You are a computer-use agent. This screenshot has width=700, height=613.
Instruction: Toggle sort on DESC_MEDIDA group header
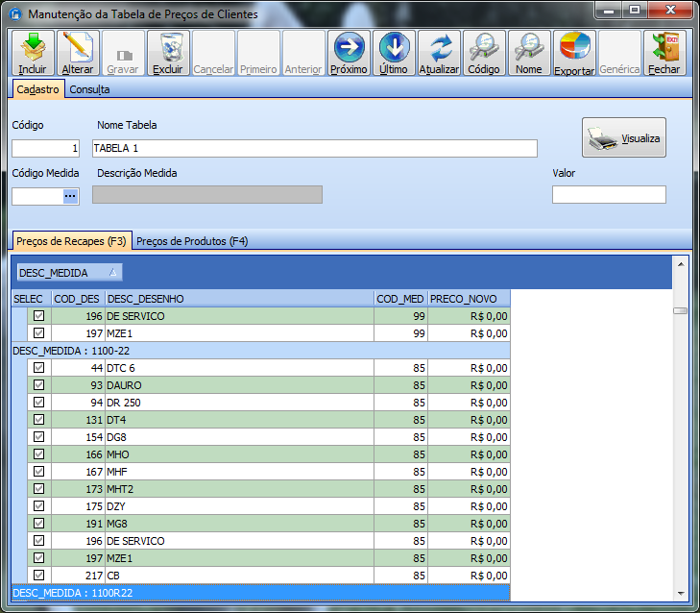pyautogui.click(x=70, y=273)
